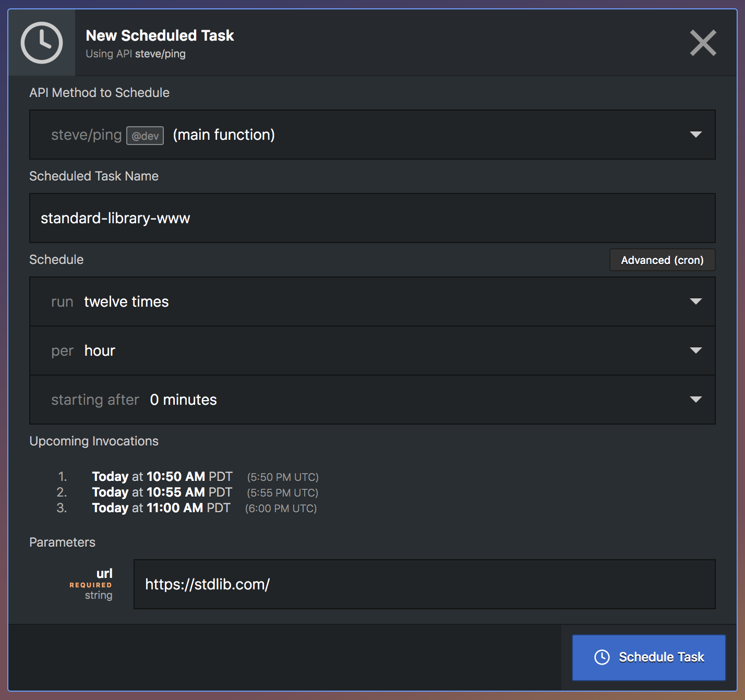
Task: Switch to Advanced (cron) scheduling
Action: (662, 260)
